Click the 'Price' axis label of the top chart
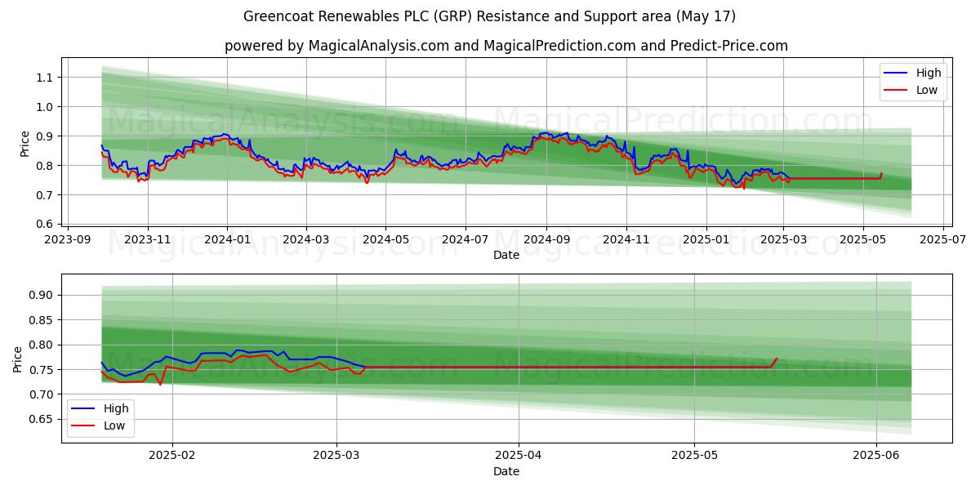 click(x=25, y=142)
